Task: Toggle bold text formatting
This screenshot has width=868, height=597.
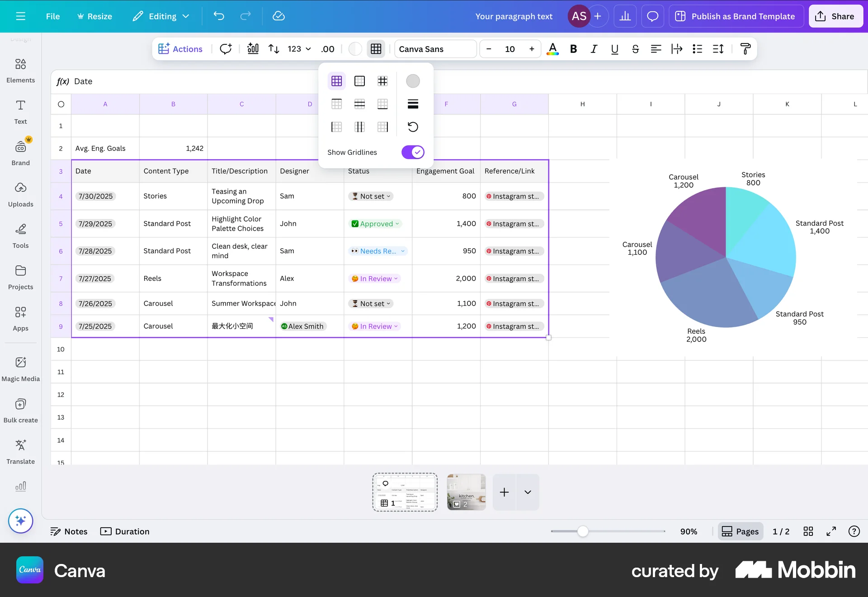Action: [x=573, y=49]
